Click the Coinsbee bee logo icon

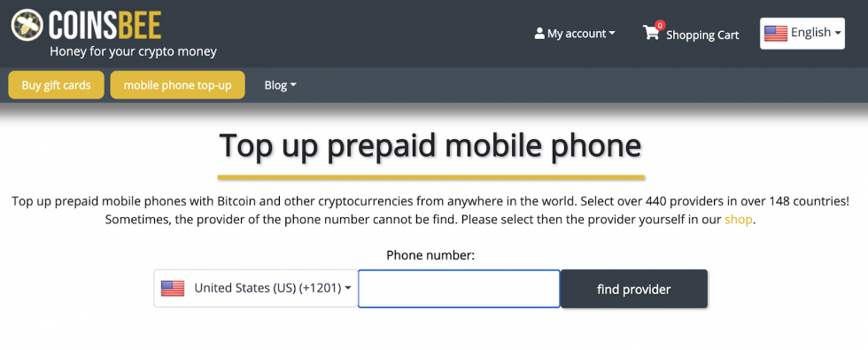[x=27, y=26]
